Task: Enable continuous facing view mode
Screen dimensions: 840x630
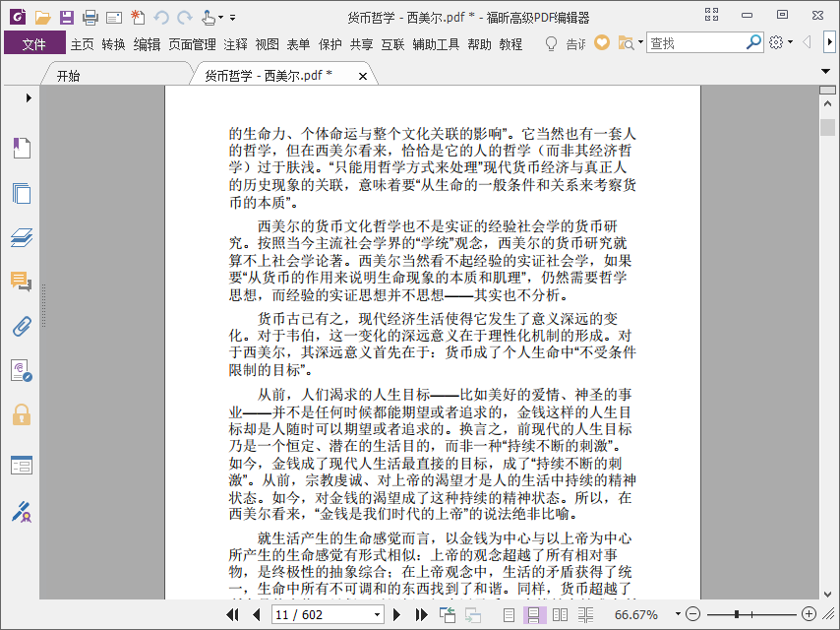Action: (x=585, y=614)
